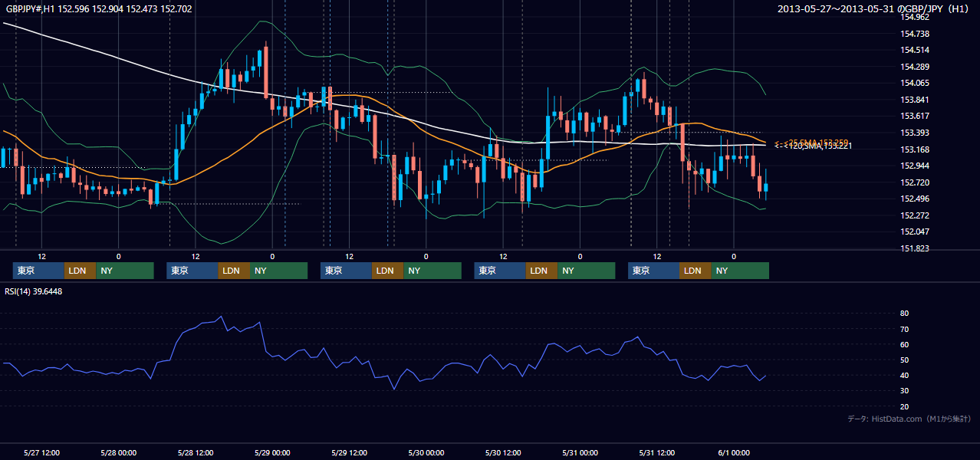
Task: Click the 5/31 00:00 time axis label
Action: click(580, 453)
